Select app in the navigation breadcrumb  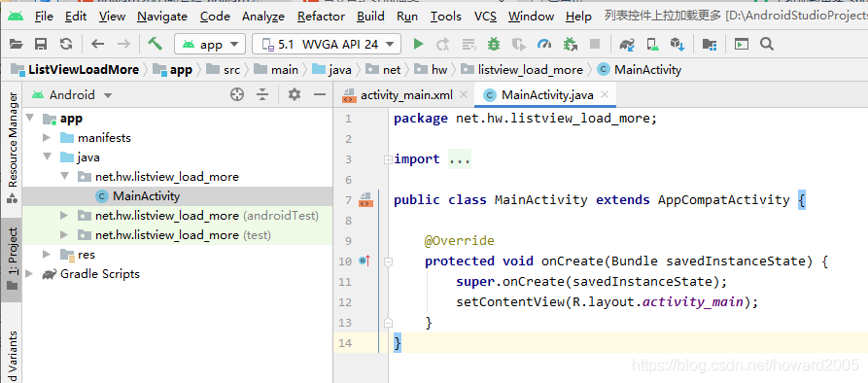[181, 70]
